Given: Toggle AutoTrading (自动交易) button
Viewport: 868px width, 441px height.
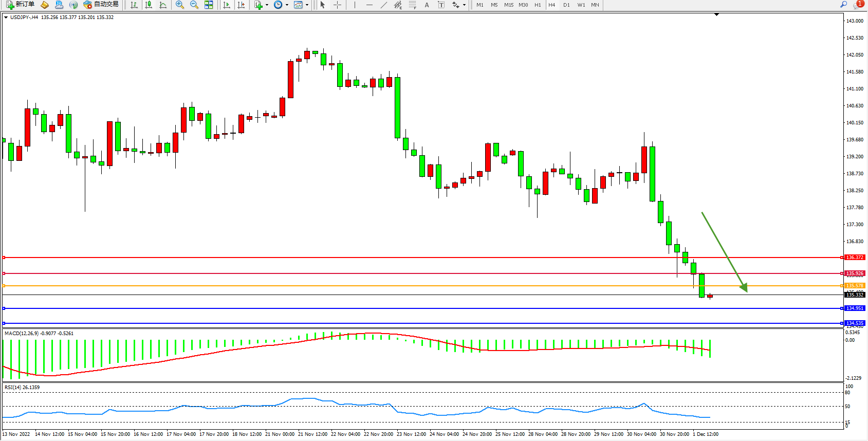Looking at the screenshot, I should [101, 5].
